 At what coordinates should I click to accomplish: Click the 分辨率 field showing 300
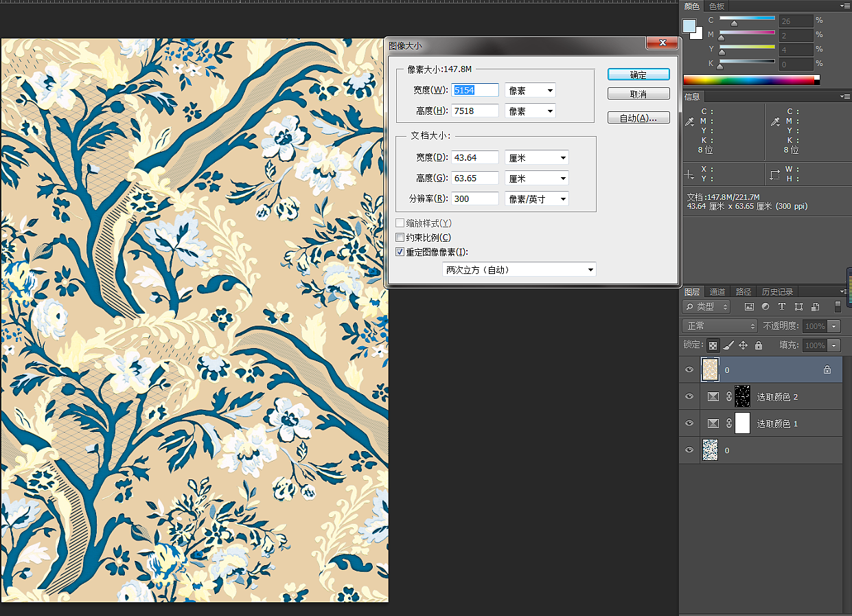pos(475,198)
